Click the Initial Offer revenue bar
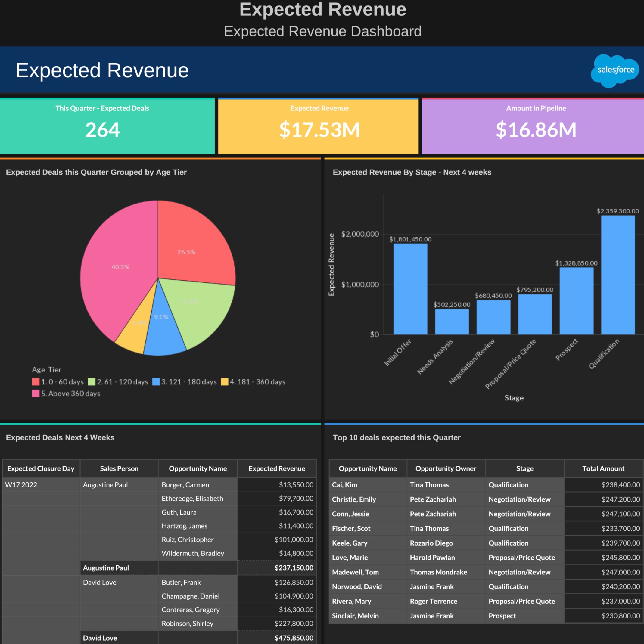This screenshot has width=644, height=644. click(410, 290)
